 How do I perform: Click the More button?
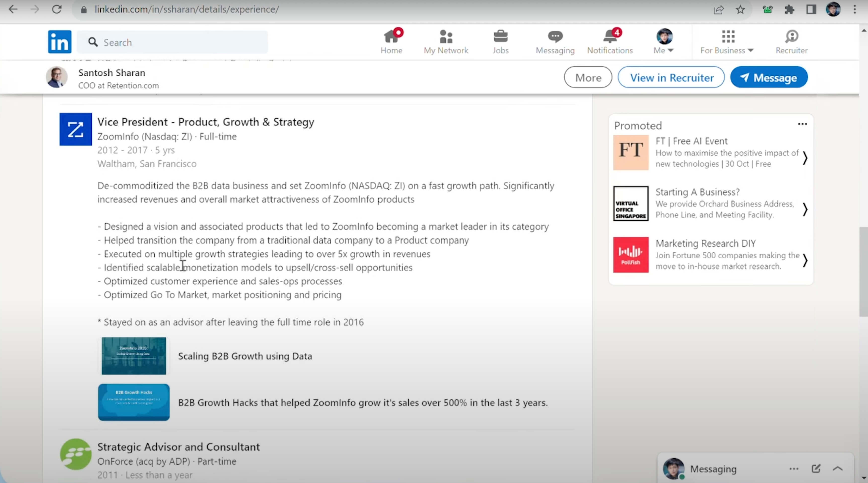(x=588, y=78)
